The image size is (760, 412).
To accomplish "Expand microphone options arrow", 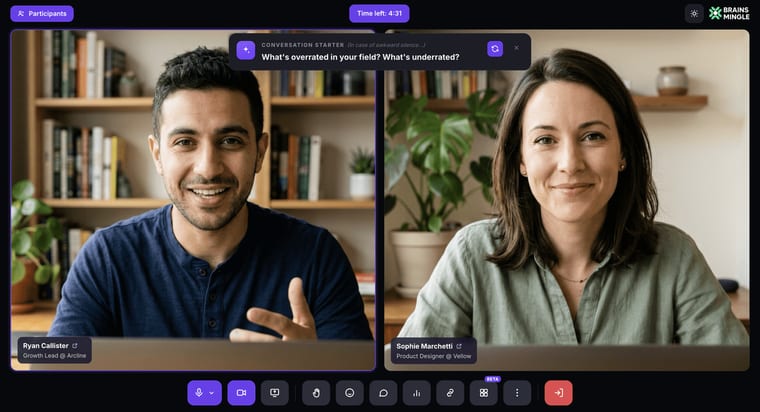I will pos(212,393).
